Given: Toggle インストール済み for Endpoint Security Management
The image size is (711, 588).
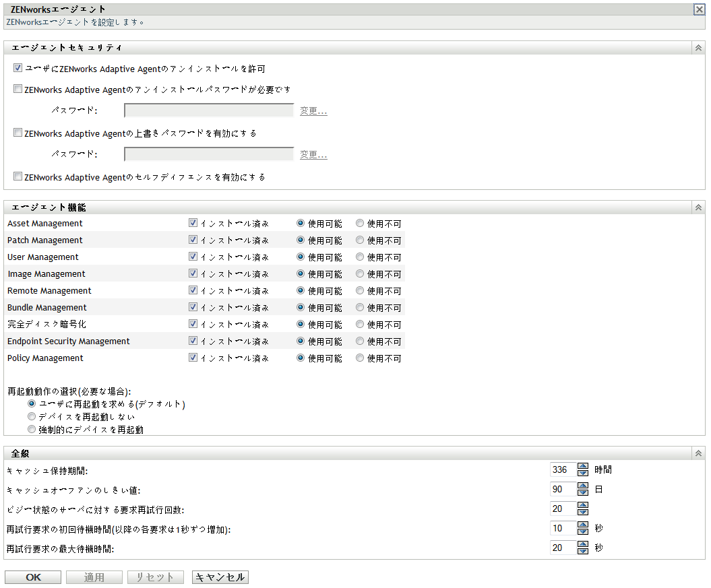Looking at the screenshot, I should [x=193, y=341].
